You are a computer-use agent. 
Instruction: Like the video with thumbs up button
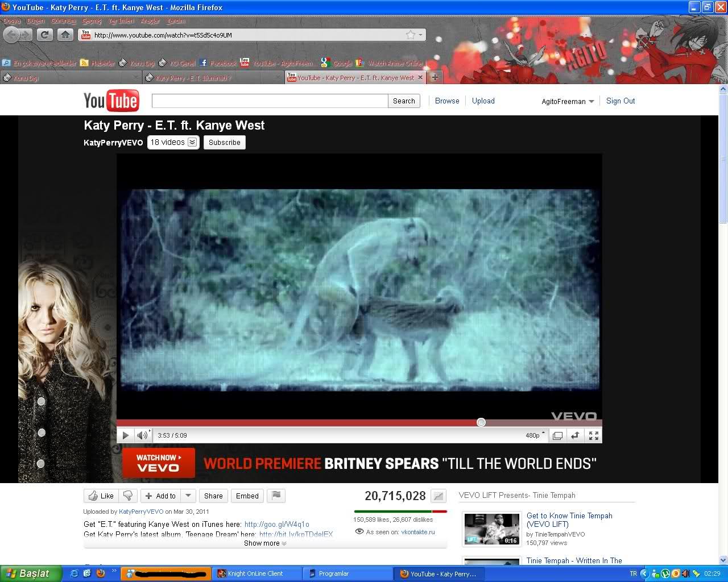pos(100,496)
